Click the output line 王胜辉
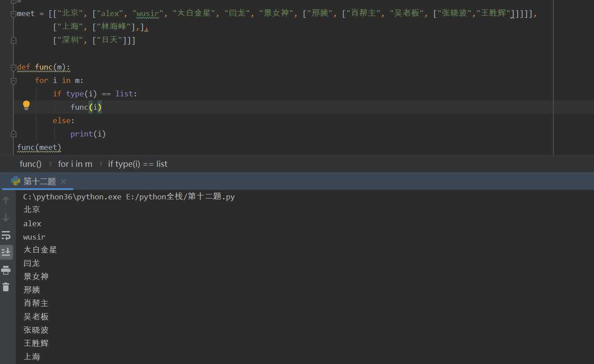The height and width of the screenshot is (364, 594). pos(36,343)
